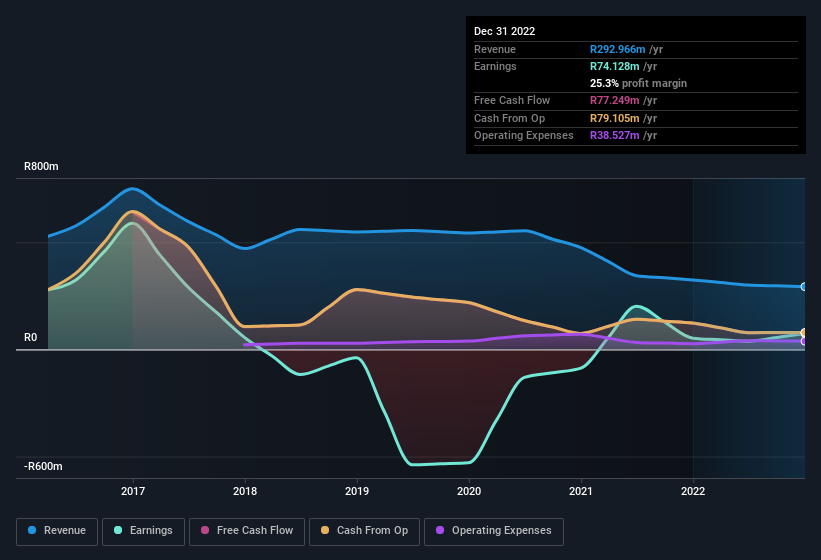The image size is (821, 560).
Task: Toggle the Revenue series legend button
Action: pos(57,531)
